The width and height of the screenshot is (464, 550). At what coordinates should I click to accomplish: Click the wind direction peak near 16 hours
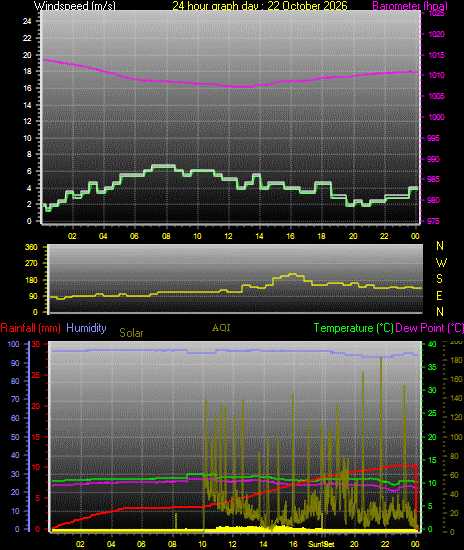pyautogui.click(x=292, y=274)
